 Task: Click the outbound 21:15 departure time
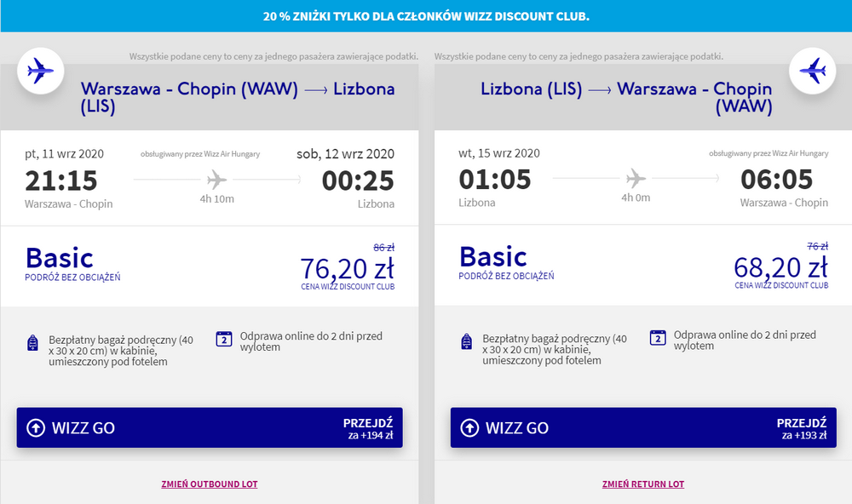pyautogui.click(x=60, y=180)
